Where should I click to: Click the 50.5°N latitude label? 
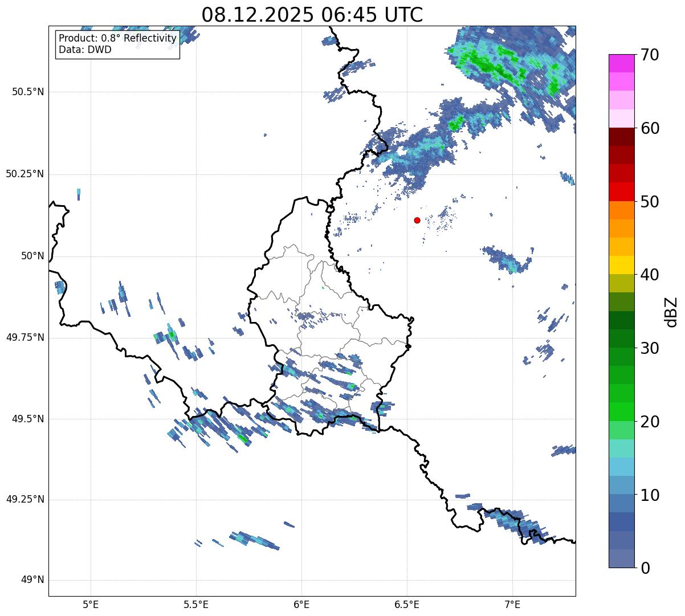coord(28,92)
